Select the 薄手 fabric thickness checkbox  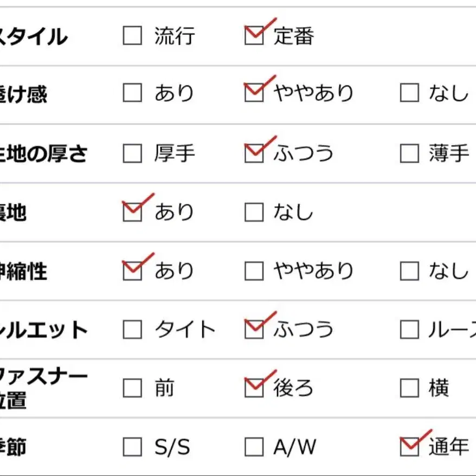pos(409,154)
